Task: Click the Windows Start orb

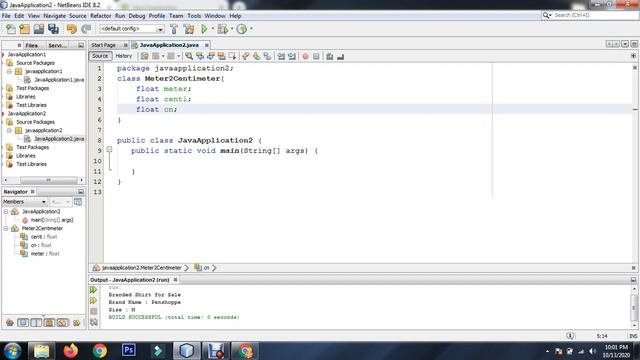Action: point(12,351)
